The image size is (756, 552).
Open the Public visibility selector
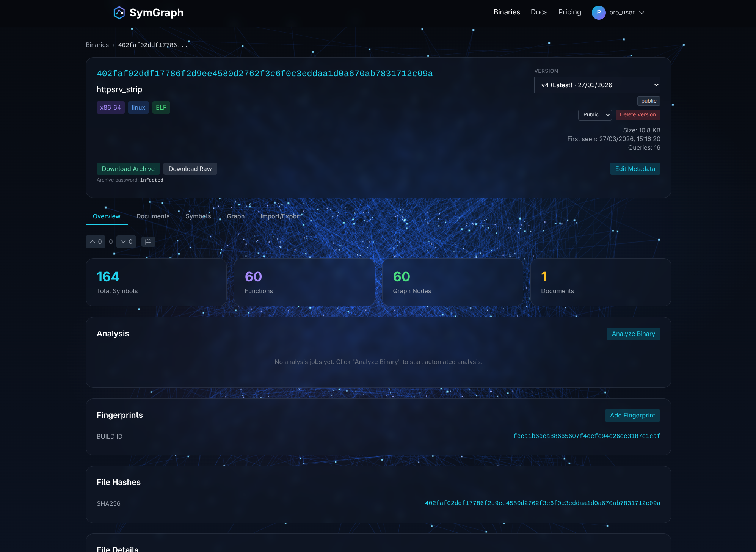[594, 114]
